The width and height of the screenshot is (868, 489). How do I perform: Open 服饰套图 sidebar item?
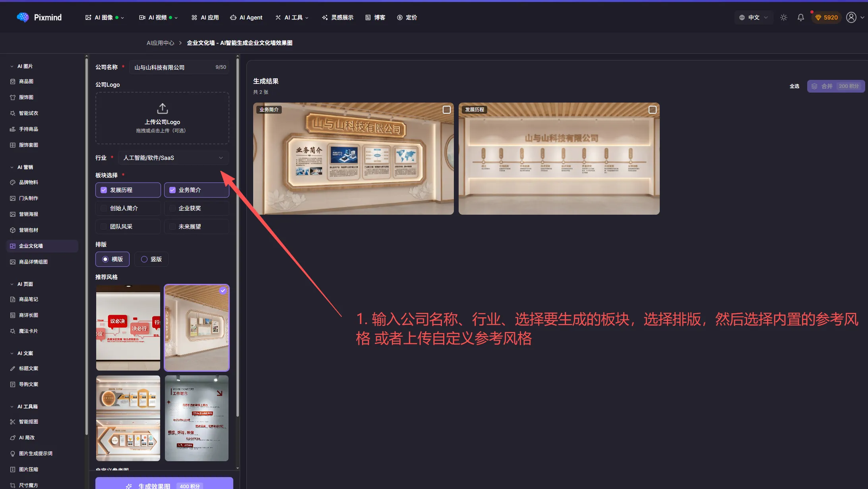pos(29,145)
